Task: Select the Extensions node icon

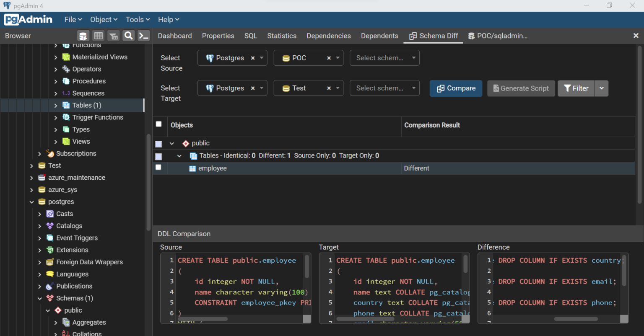Action: (50, 250)
